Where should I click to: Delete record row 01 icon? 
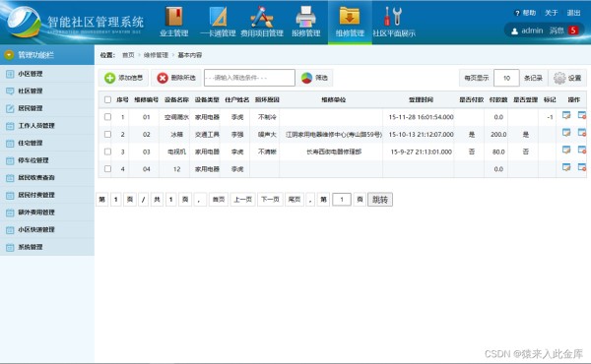pos(582,115)
